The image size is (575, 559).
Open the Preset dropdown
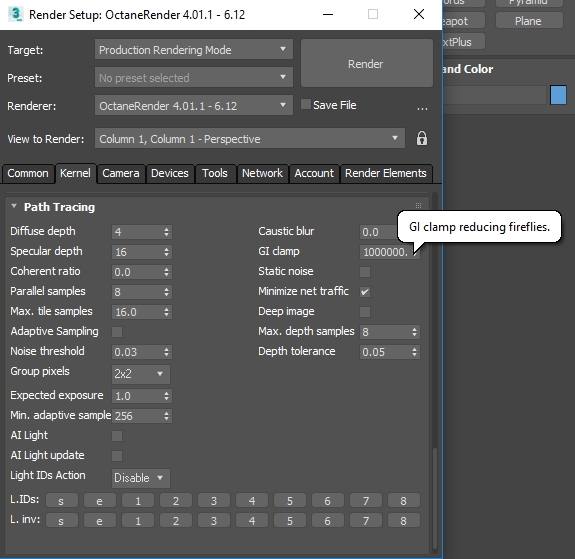(194, 77)
